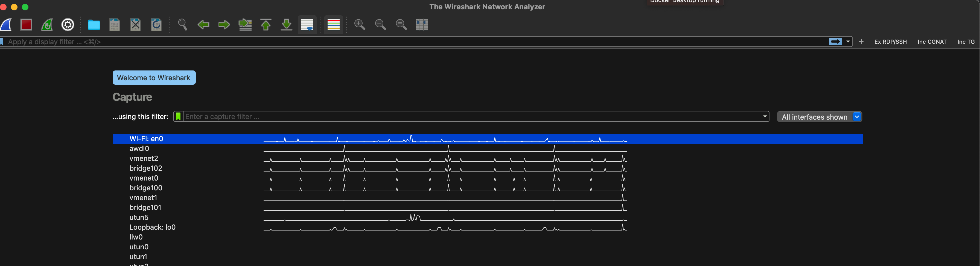Viewport: 980px width, 266px height.
Task: Jump to last packet down arrow
Action: pos(287,25)
